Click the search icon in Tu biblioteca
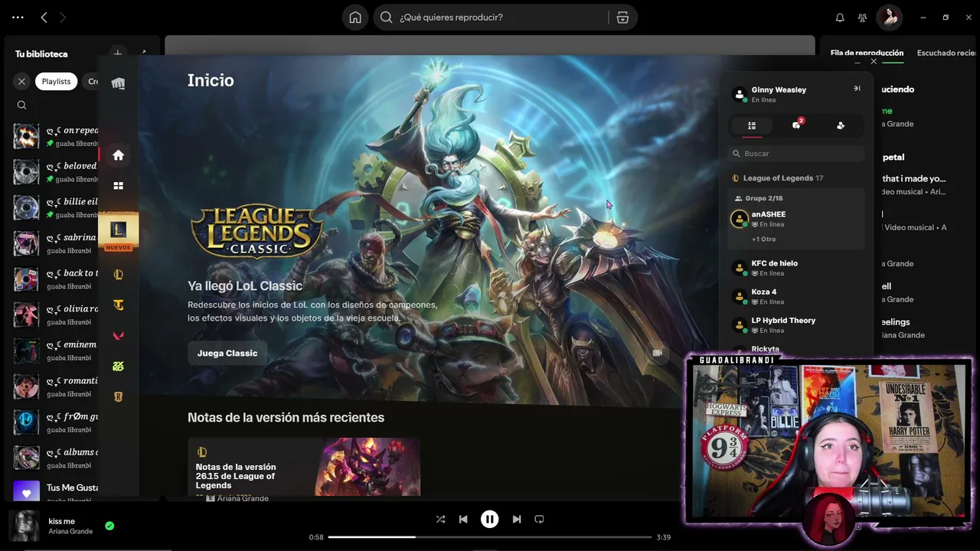This screenshot has width=980, height=551. click(x=21, y=105)
